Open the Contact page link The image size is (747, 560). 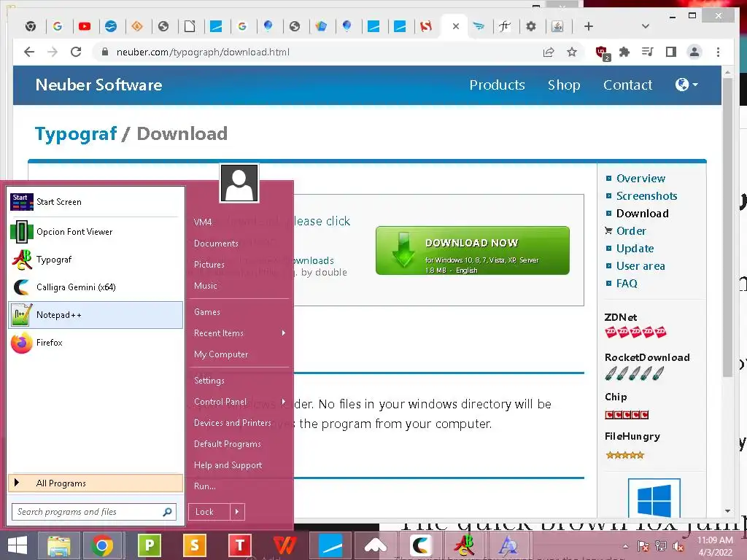click(627, 85)
